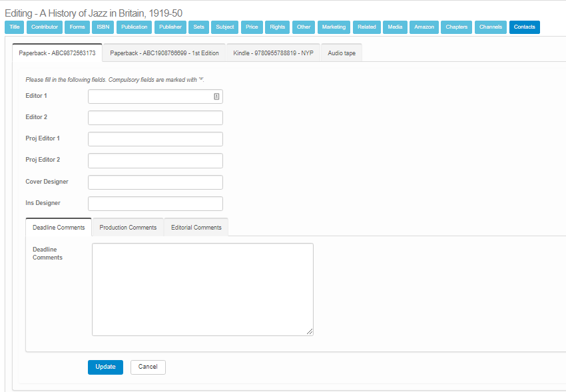Open the Contributor section
The width and height of the screenshot is (566, 392).
click(45, 27)
